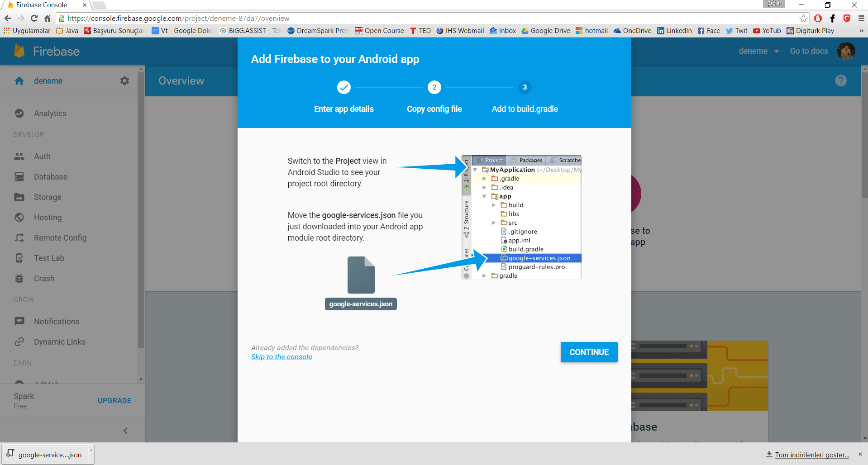Click the Firebase flame logo
Viewport: 868px width, 465px height.
[x=19, y=51]
